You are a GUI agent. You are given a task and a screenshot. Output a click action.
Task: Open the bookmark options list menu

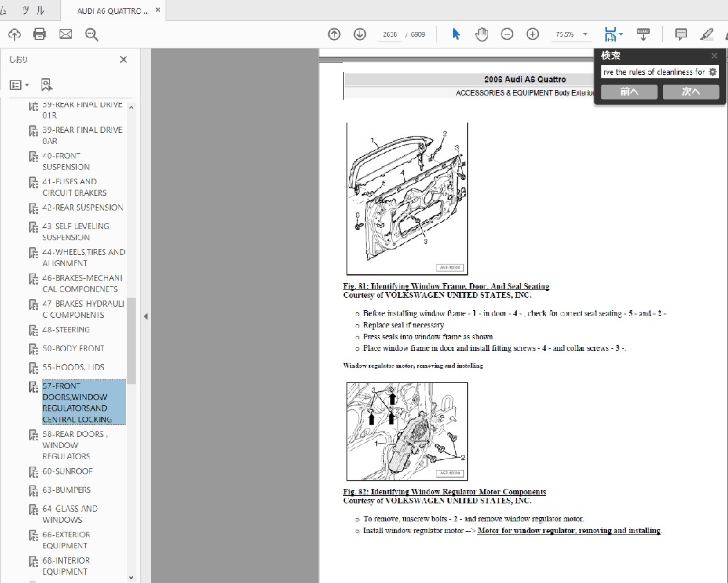click(x=19, y=85)
